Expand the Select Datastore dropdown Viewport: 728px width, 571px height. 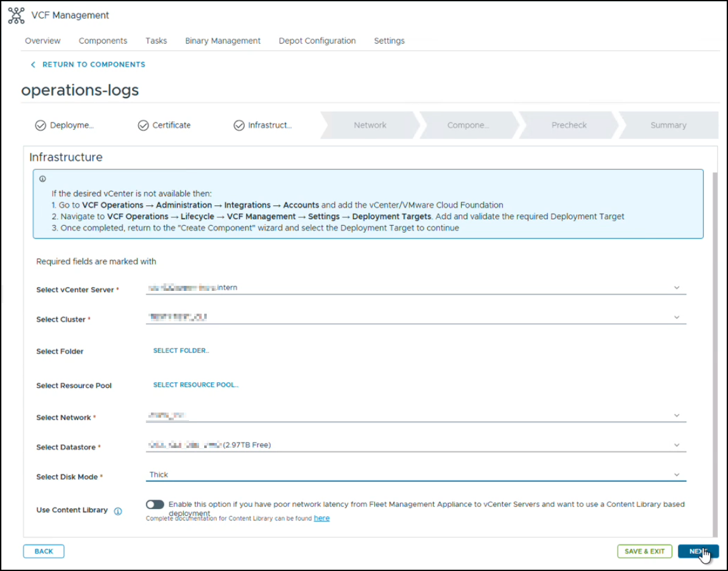pos(416,446)
